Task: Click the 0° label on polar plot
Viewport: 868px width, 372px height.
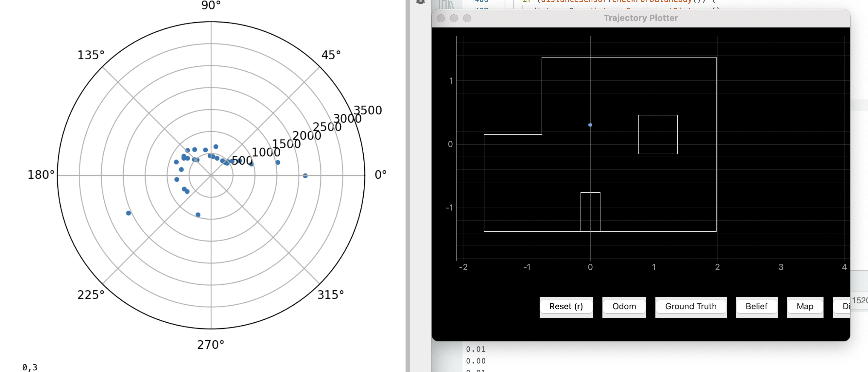Action: click(x=380, y=175)
